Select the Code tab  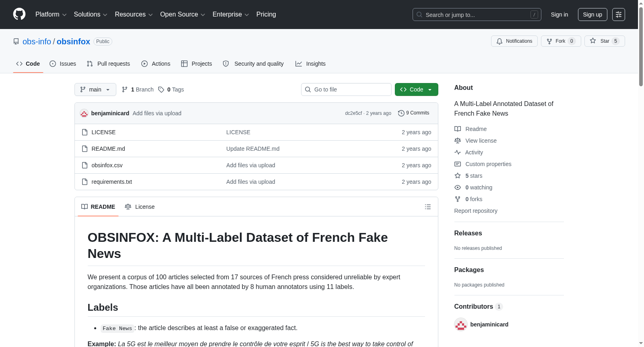[28, 64]
